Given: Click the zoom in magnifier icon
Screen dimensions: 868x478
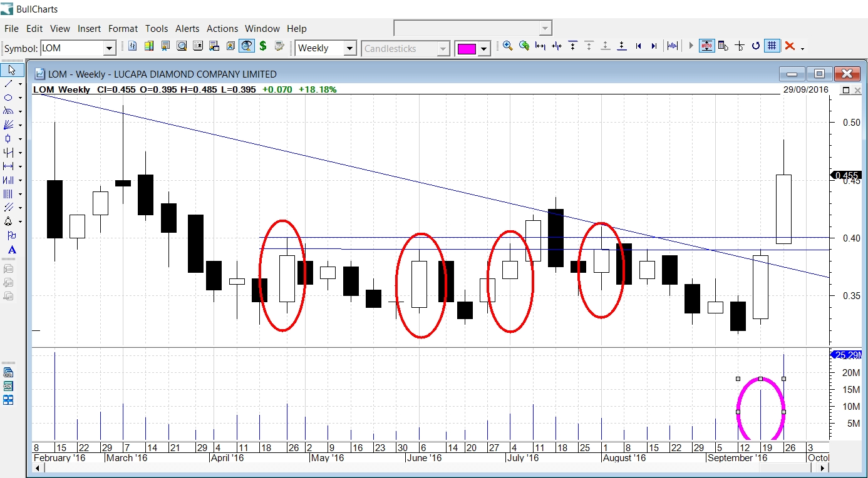Looking at the screenshot, I should (x=507, y=46).
